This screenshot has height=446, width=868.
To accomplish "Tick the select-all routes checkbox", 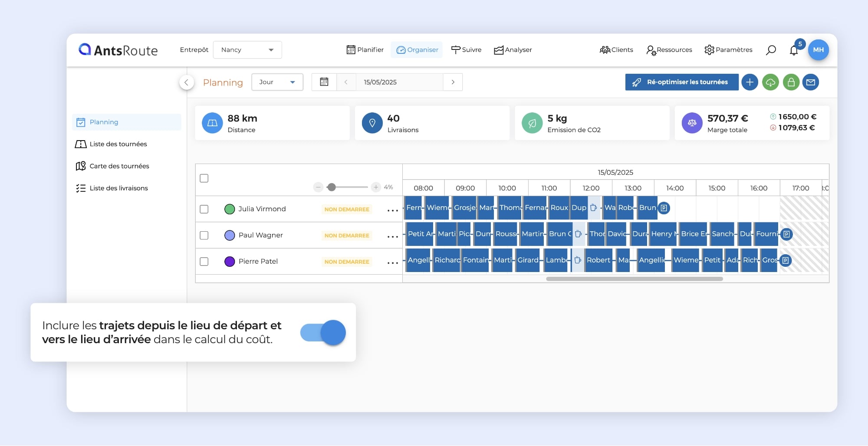I will coord(204,178).
